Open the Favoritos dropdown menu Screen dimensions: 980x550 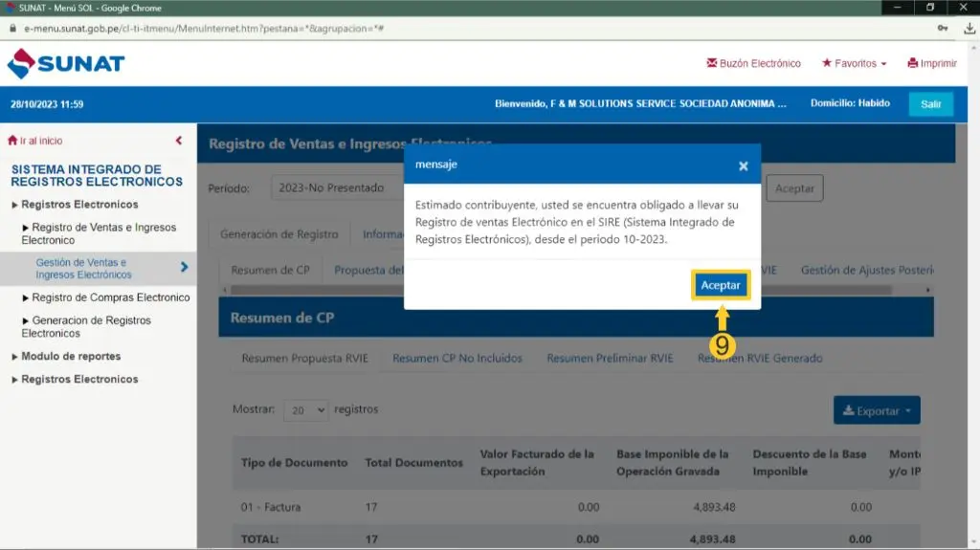[854, 64]
